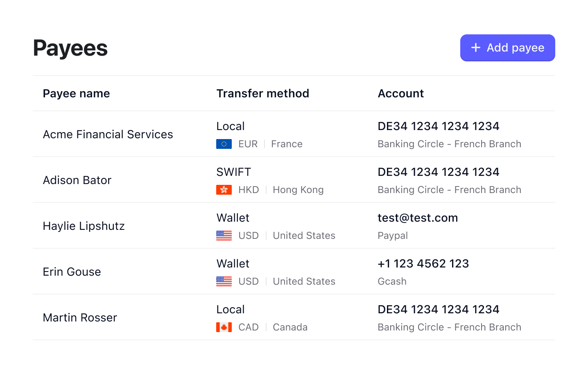Select the Adison Bator row
The height and width of the screenshot is (373, 588).
tap(77, 180)
